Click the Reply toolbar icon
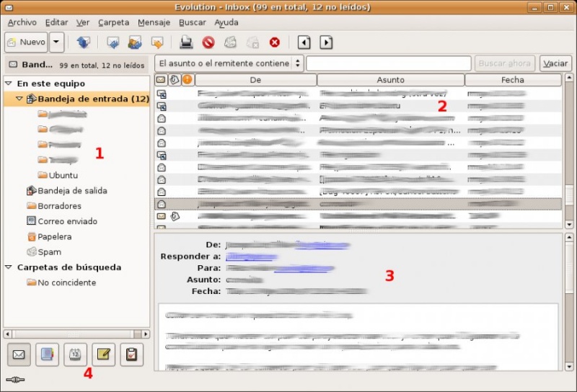The height and width of the screenshot is (392, 577). 113,43
